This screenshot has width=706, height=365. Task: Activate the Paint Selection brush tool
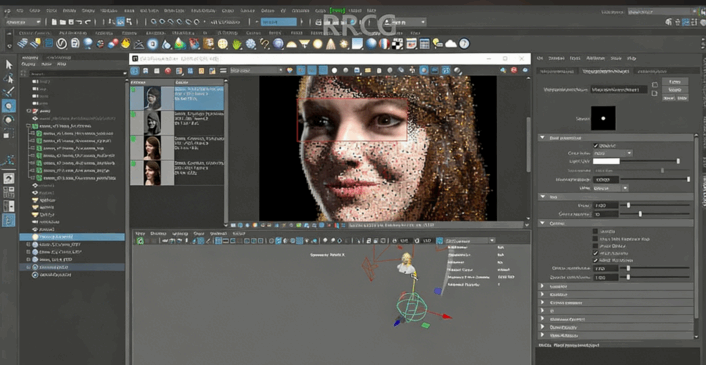(x=9, y=92)
